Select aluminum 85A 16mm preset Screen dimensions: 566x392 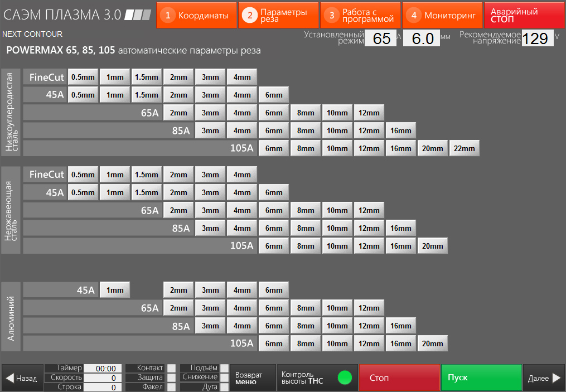[x=401, y=326]
